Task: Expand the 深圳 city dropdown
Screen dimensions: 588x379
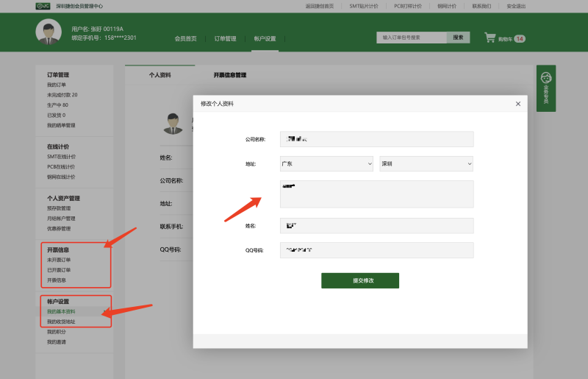Action: click(426, 164)
